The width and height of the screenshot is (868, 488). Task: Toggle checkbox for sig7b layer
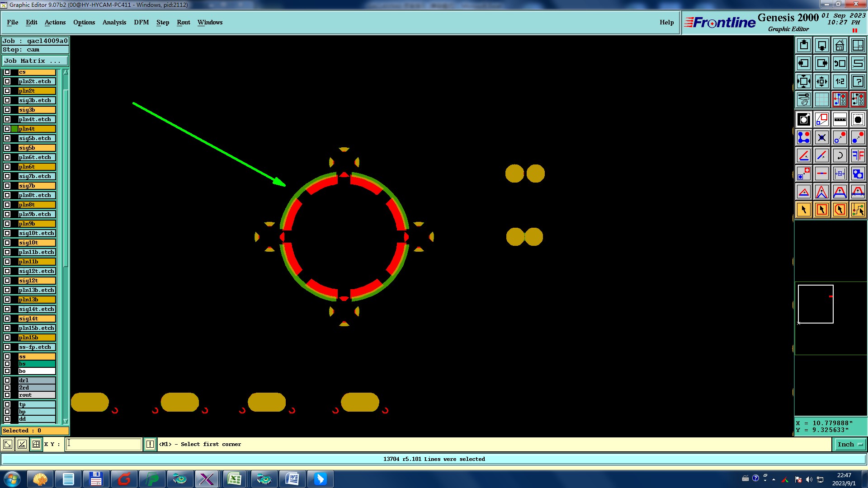click(7, 186)
